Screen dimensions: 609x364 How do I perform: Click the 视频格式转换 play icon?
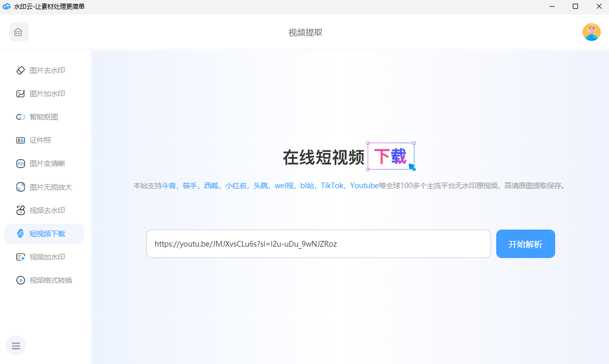click(21, 280)
